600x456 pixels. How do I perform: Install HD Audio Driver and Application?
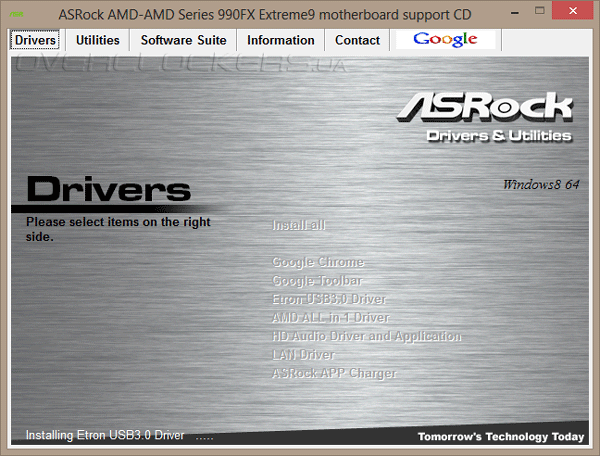[367, 336]
